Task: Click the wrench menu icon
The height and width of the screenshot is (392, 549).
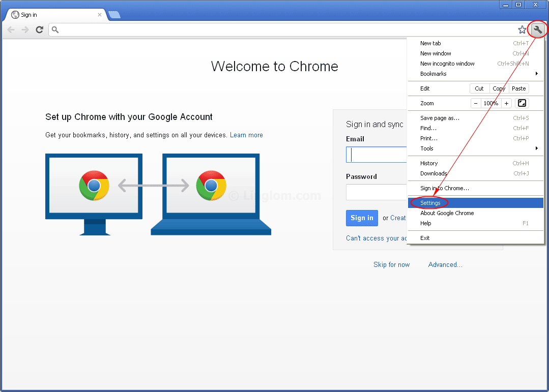Action: pyautogui.click(x=537, y=30)
